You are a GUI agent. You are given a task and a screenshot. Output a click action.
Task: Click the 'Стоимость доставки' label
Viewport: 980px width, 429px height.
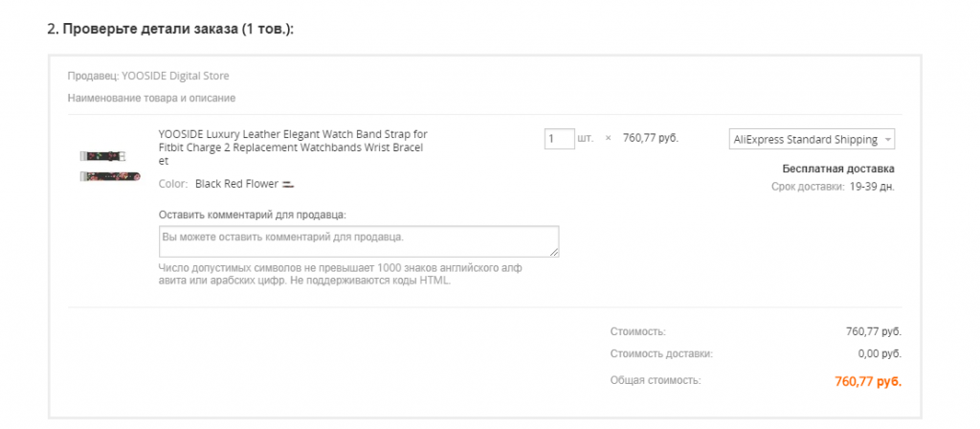tap(660, 354)
